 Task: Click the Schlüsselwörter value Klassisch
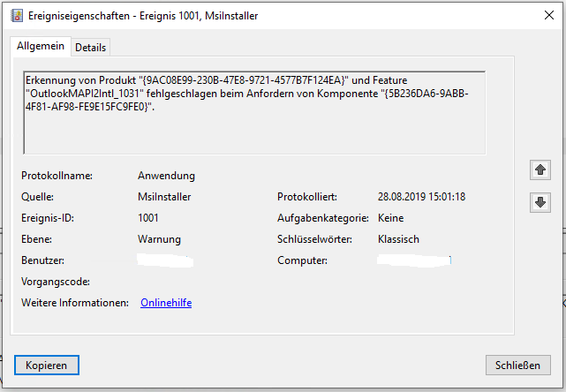point(398,239)
